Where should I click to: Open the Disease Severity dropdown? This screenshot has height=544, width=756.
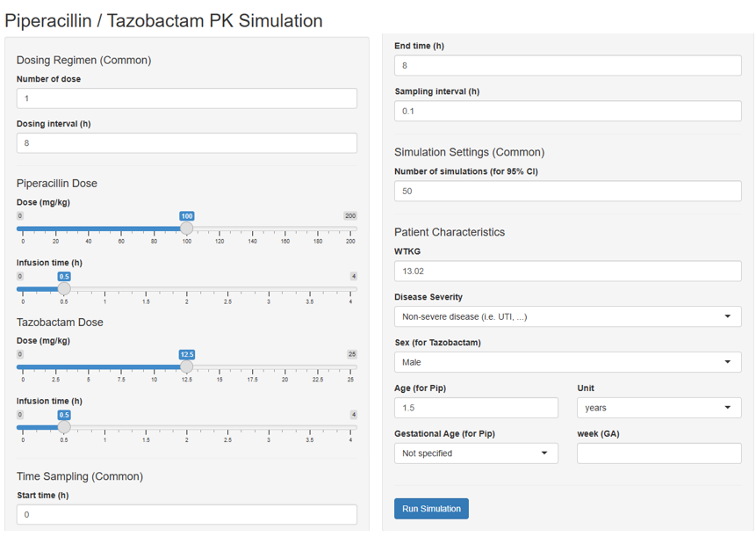(x=567, y=316)
